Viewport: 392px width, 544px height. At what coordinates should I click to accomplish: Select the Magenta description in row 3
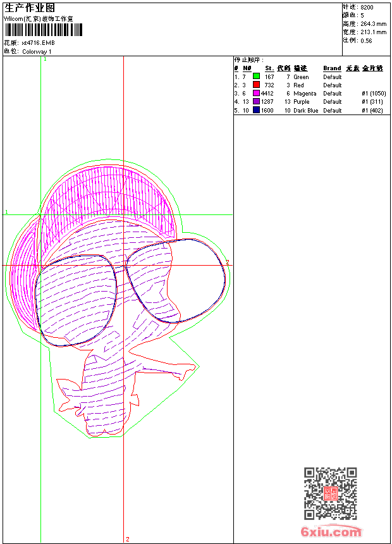pyautogui.click(x=305, y=94)
